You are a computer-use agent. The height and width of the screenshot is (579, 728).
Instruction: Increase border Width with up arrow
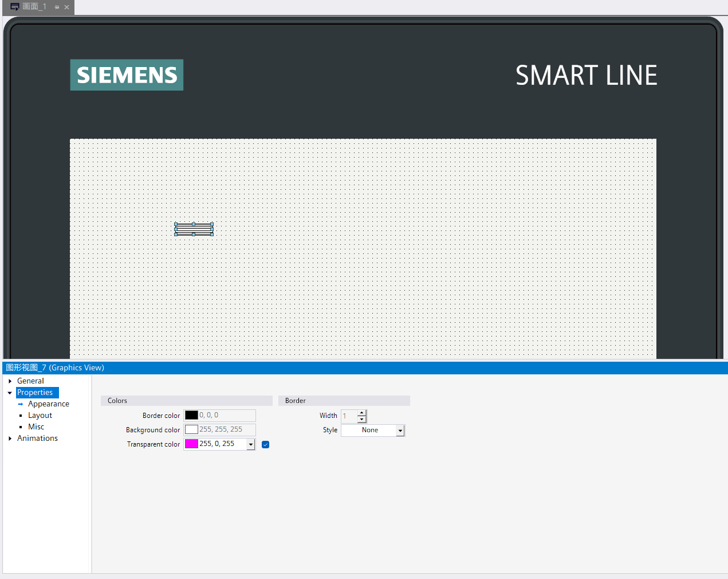(361, 413)
